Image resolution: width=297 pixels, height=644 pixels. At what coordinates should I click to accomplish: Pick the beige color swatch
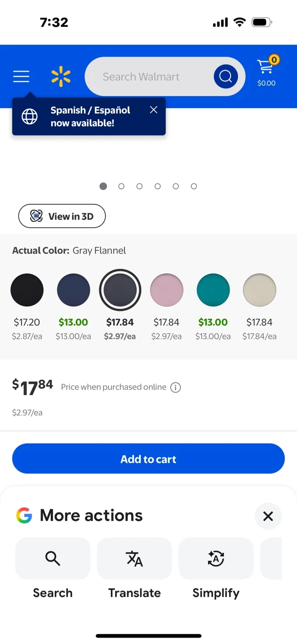tap(259, 290)
